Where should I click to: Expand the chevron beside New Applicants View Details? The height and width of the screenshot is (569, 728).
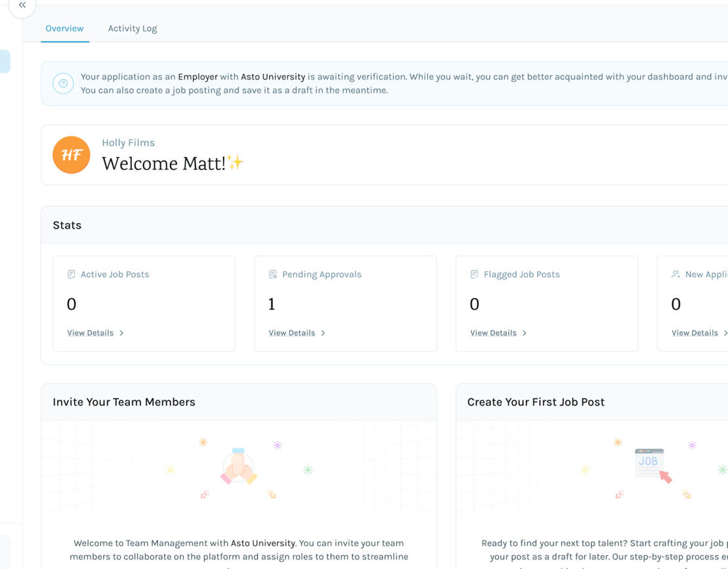(725, 333)
